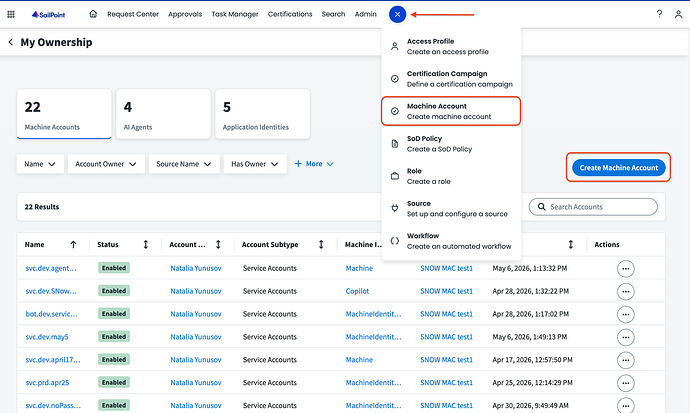Open actions menu for svc.dev.may5 row
690x413 pixels.
[625, 337]
